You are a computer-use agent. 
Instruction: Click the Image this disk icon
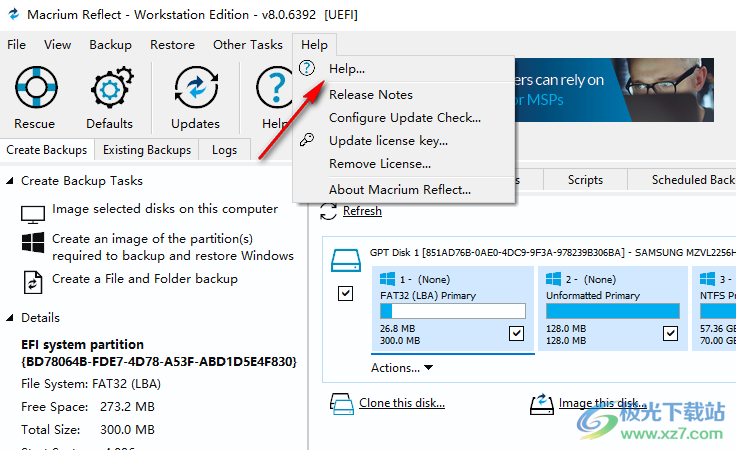[542, 404]
